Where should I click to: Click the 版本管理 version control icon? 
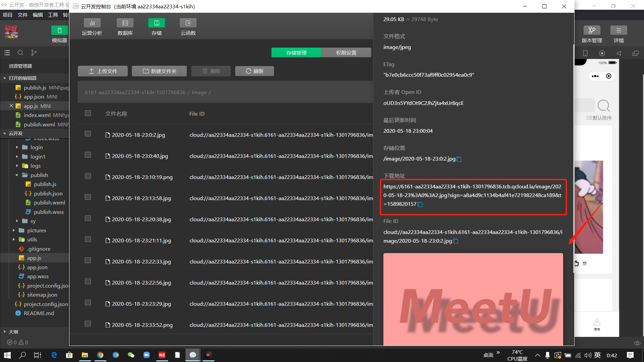click(x=592, y=31)
